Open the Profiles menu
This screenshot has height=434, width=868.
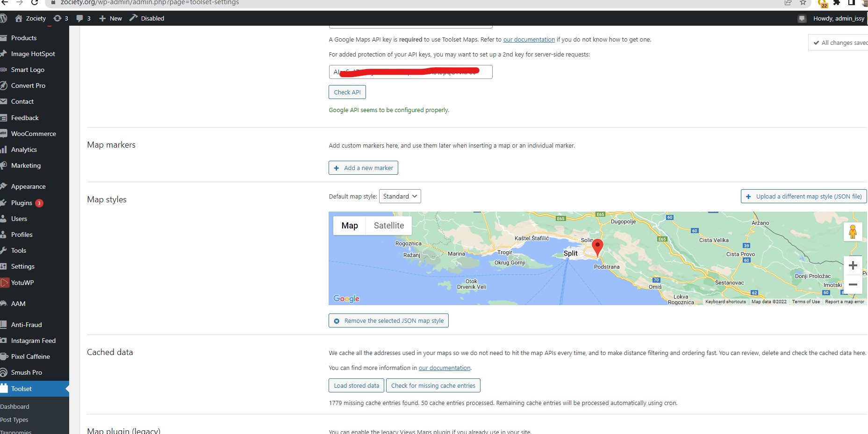(x=22, y=235)
